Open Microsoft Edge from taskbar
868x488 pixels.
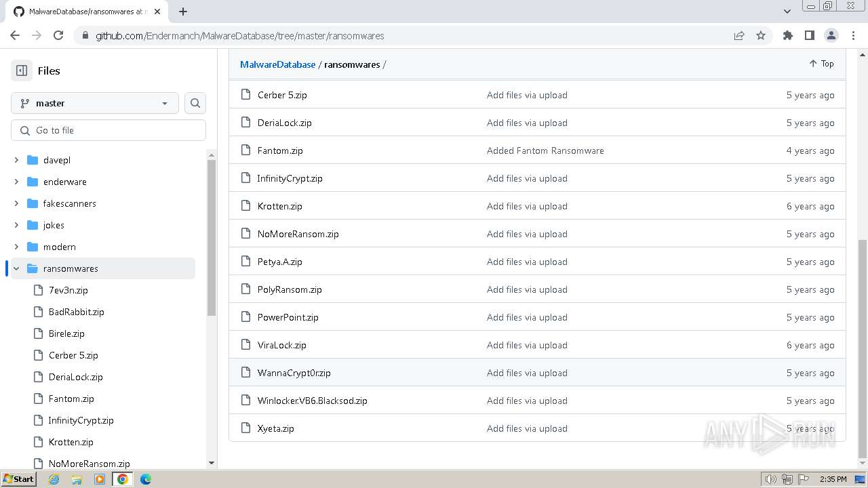(x=146, y=479)
